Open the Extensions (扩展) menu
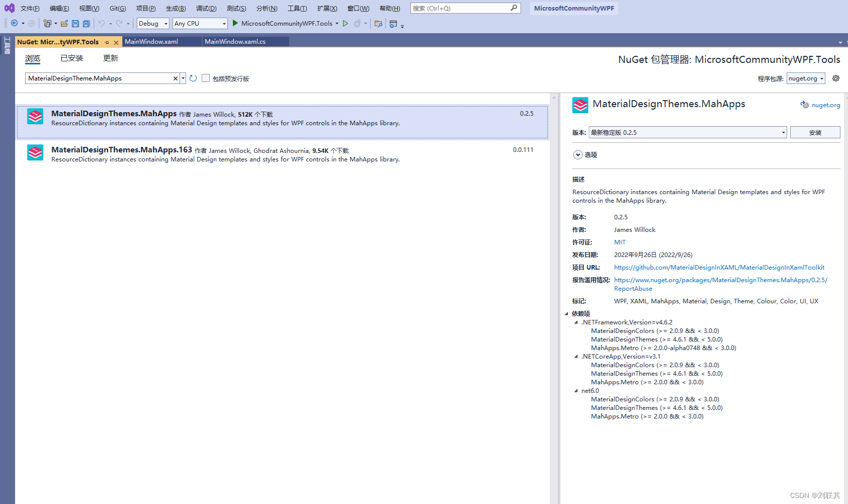The height and width of the screenshot is (504, 848). click(327, 8)
